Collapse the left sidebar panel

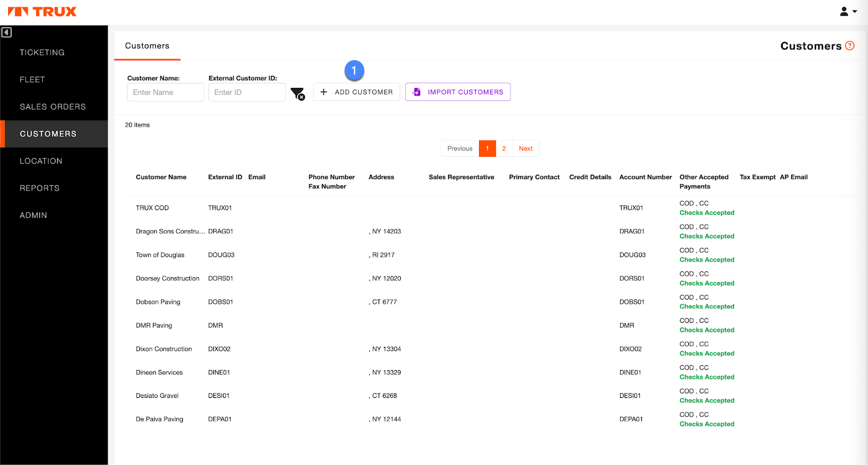7,33
